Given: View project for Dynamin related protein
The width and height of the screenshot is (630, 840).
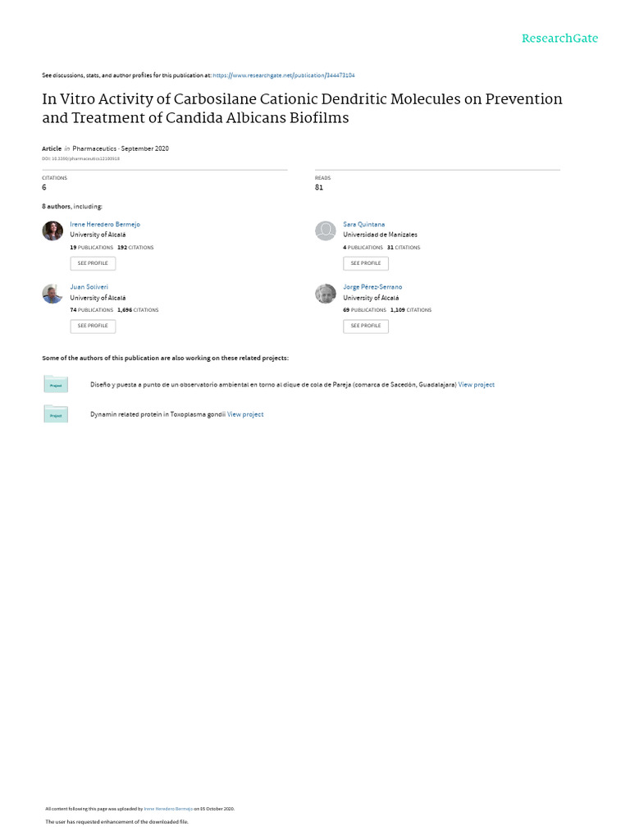Looking at the screenshot, I should click(x=245, y=414).
